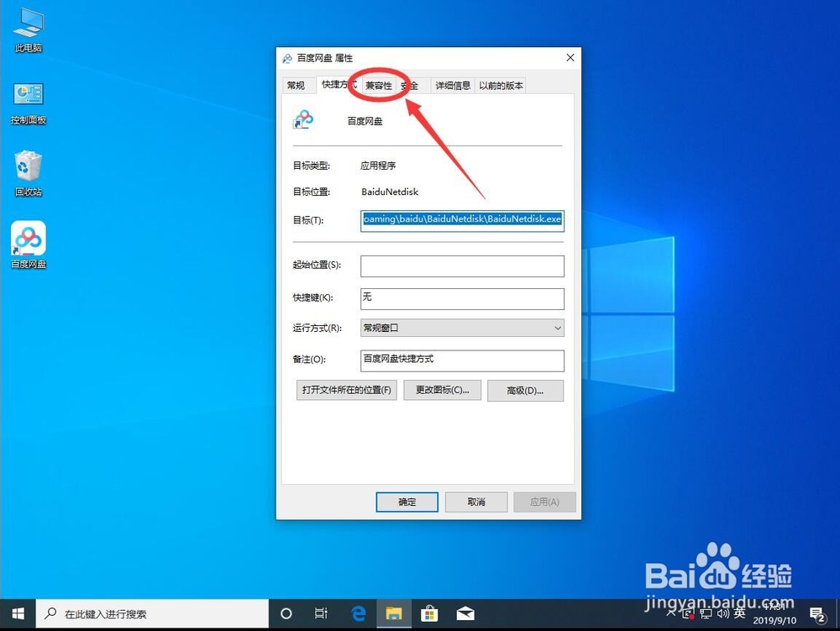
Task: Click the Baidu Netdisk logo in the dialog
Action: pyautogui.click(x=304, y=118)
